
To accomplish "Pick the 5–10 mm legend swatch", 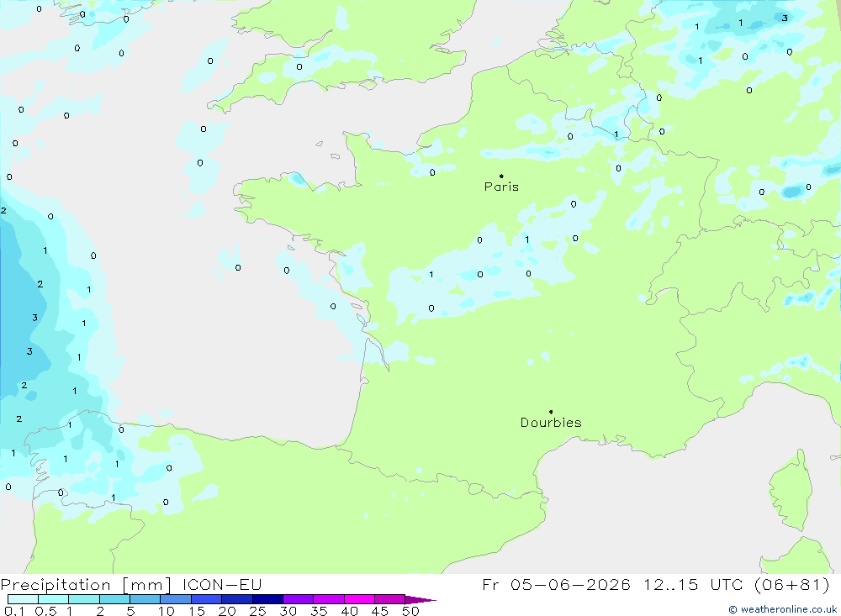I will coord(145,599).
